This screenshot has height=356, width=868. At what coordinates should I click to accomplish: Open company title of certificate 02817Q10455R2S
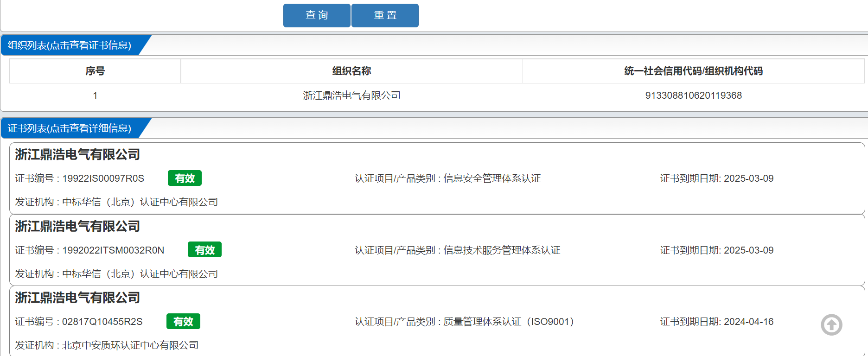pyautogui.click(x=77, y=298)
